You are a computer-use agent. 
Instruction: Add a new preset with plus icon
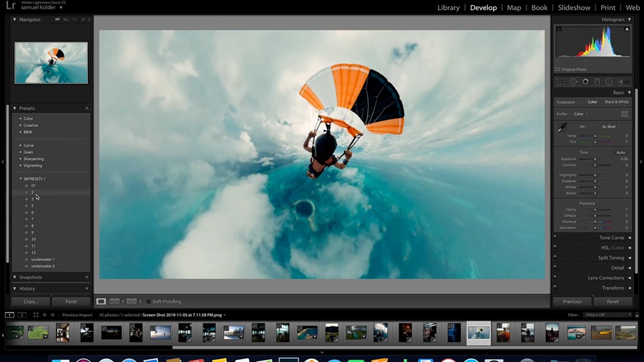click(87, 108)
